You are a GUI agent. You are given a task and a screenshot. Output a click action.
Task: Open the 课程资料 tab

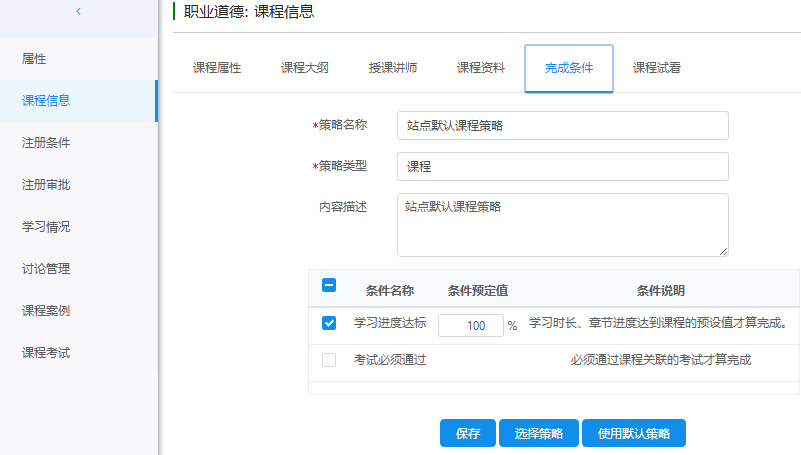481,68
